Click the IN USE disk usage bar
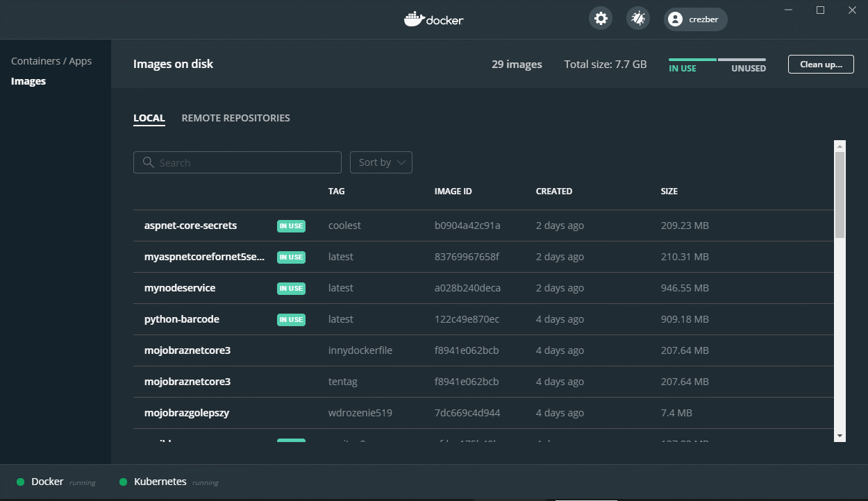The image size is (868, 501). (x=692, y=60)
